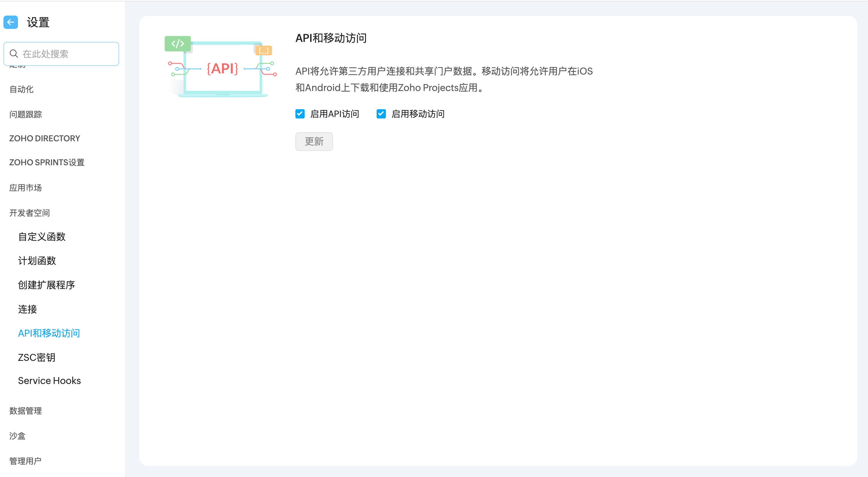Toggle the 启用移动访问 checkbox
868x477 pixels.
tap(381, 114)
